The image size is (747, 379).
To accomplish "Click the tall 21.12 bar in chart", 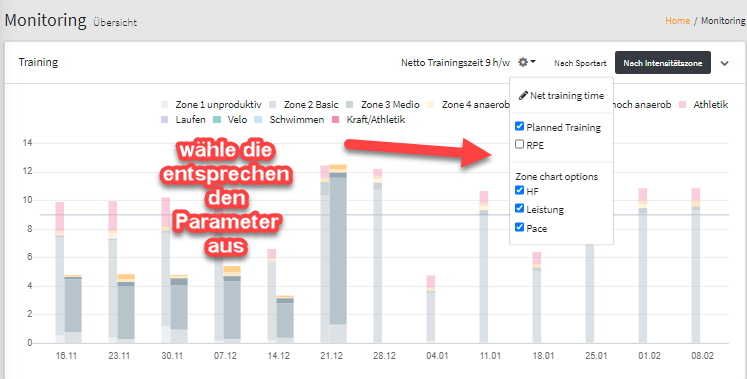I will (x=338, y=254).
